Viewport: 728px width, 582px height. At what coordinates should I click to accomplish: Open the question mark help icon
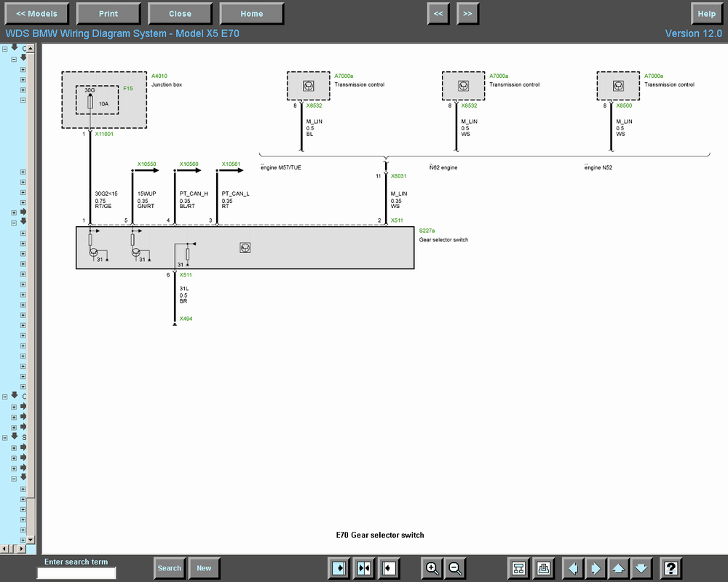(x=671, y=568)
